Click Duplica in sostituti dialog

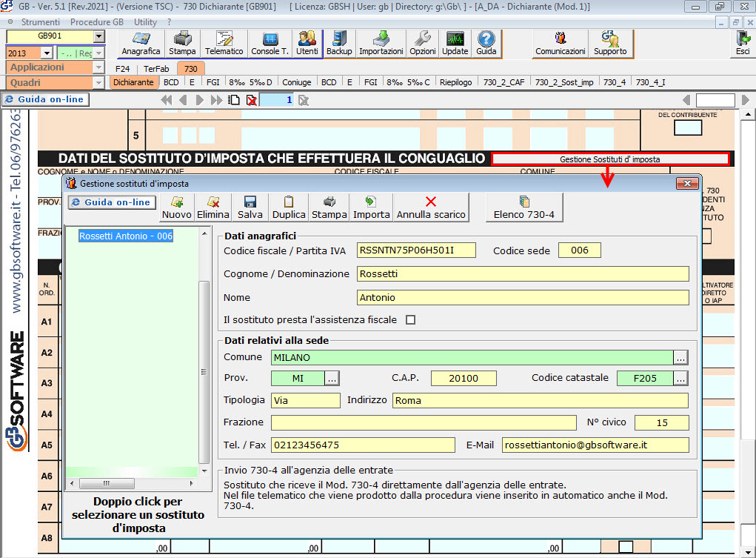[x=289, y=207]
